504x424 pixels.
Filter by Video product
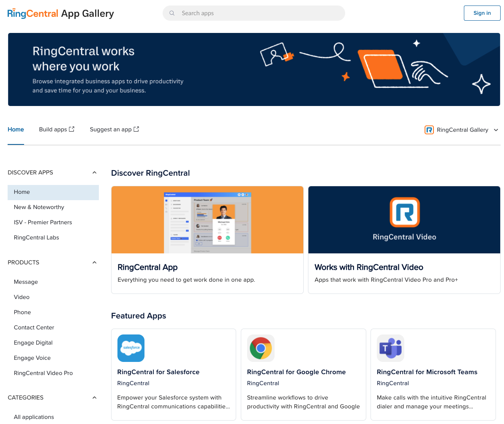click(x=22, y=297)
